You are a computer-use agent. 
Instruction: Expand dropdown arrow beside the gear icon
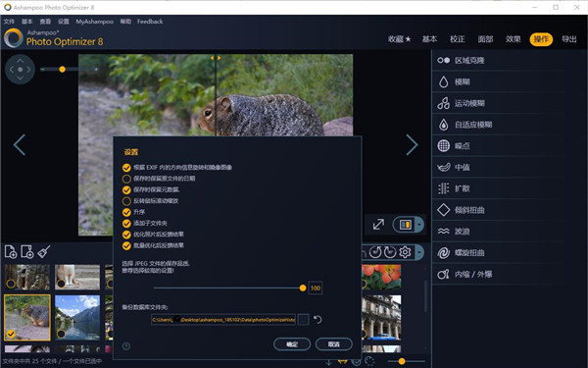tap(418, 252)
